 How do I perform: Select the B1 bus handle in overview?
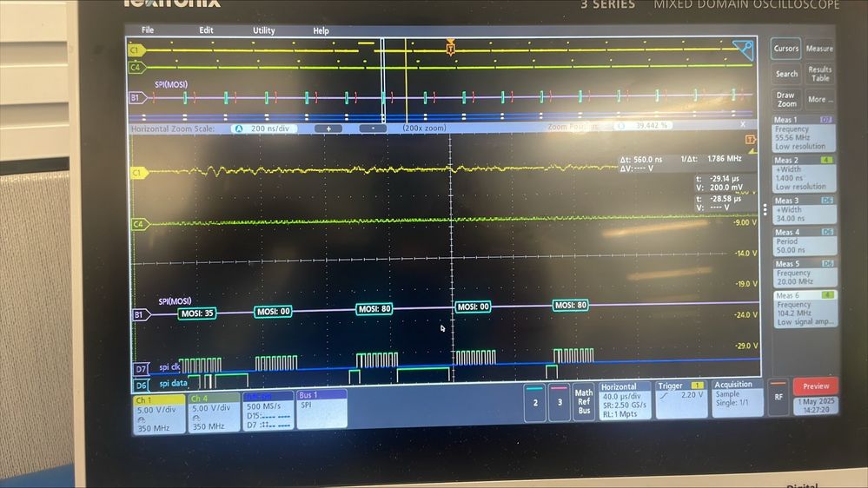137,97
